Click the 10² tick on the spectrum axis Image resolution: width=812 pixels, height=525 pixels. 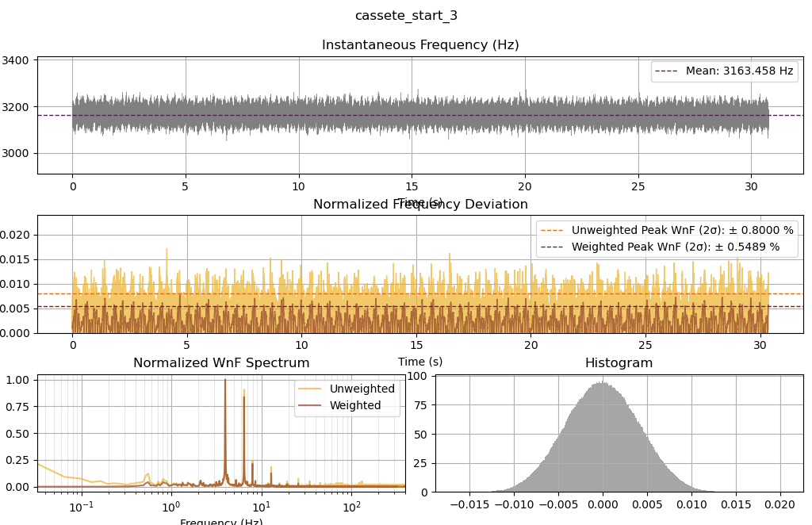tap(351, 506)
